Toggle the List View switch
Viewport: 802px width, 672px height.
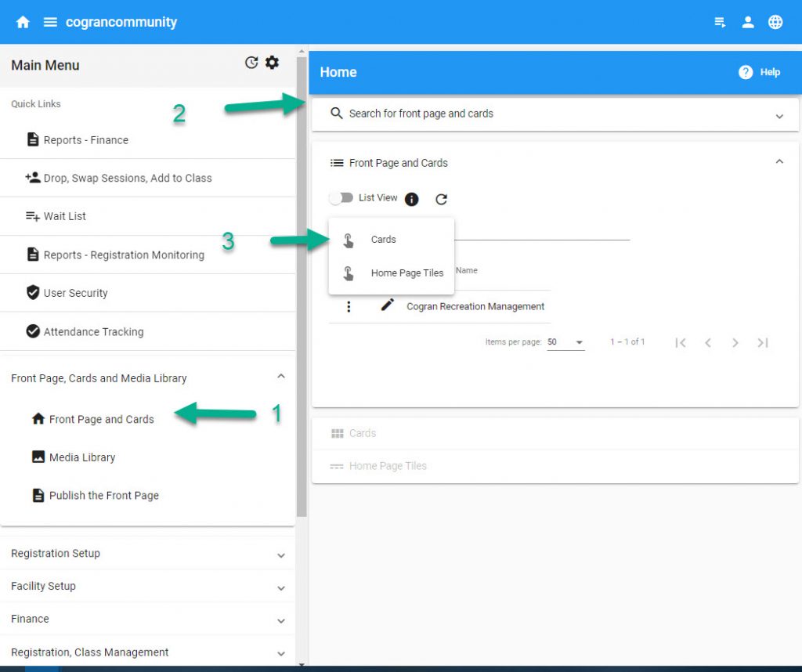341,198
